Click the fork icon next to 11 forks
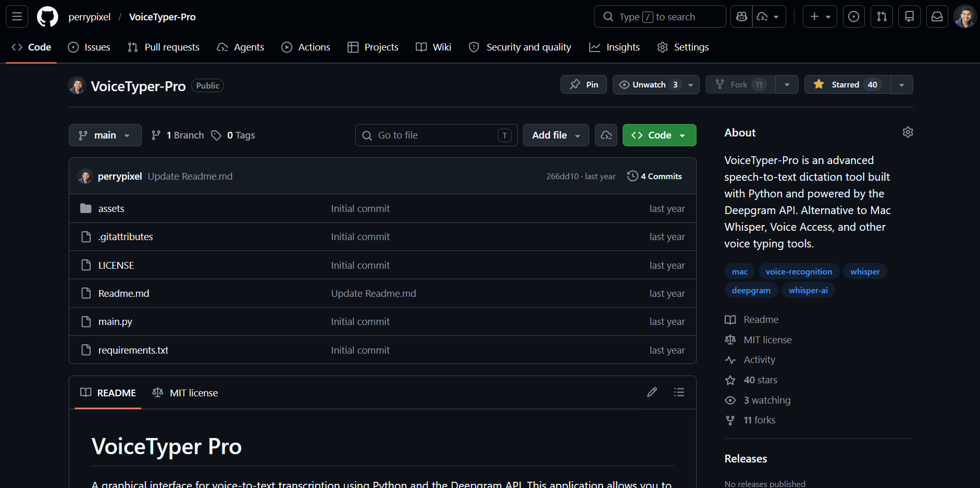Image resolution: width=980 pixels, height=488 pixels. (730, 420)
